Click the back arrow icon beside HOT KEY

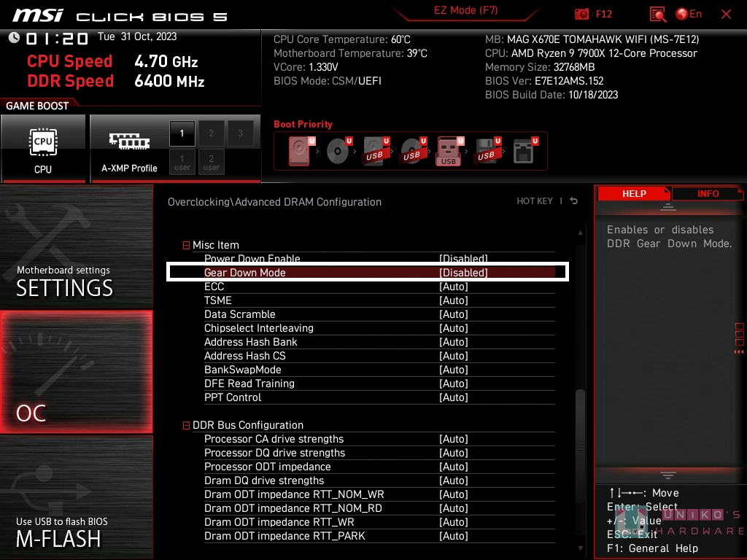pos(574,201)
